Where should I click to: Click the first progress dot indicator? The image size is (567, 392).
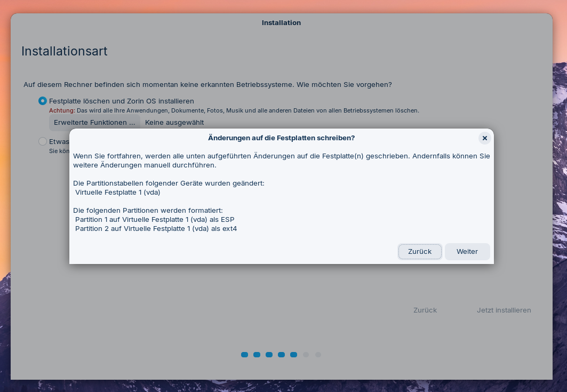click(244, 355)
